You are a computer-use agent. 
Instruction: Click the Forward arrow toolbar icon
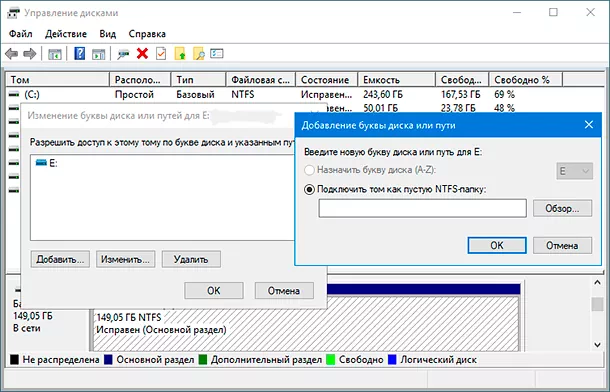click(x=30, y=54)
